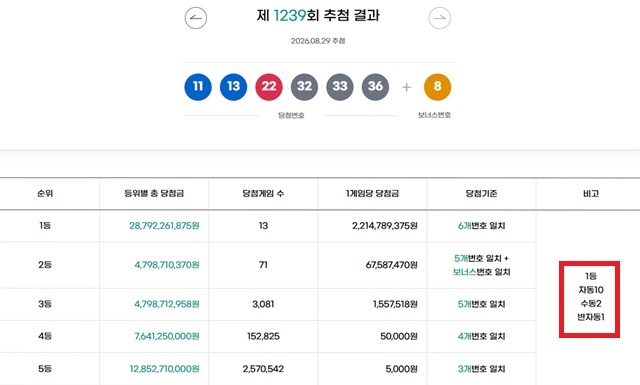Click per-game prize 50,000원
Viewport: 640px width, 385px height.
click(399, 336)
